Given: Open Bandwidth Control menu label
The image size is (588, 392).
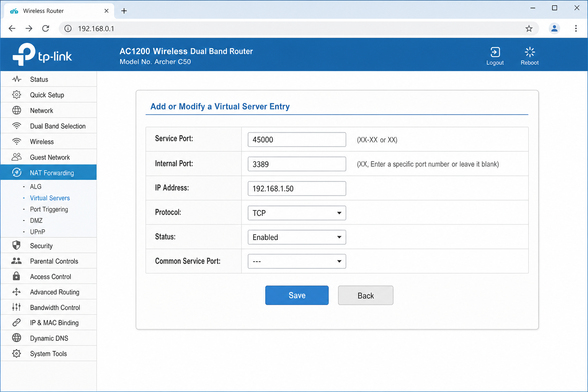Looking at the screenshot, I should (55, 307).
